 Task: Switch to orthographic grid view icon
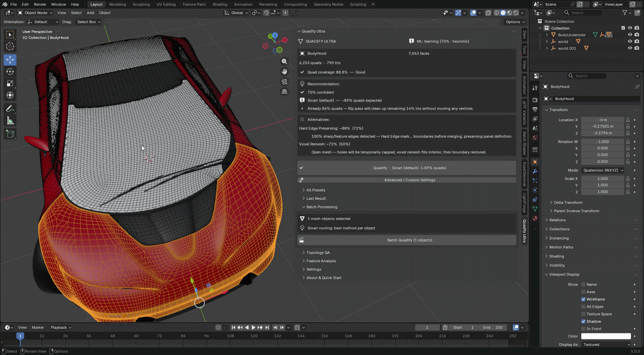tap(284, 92)
